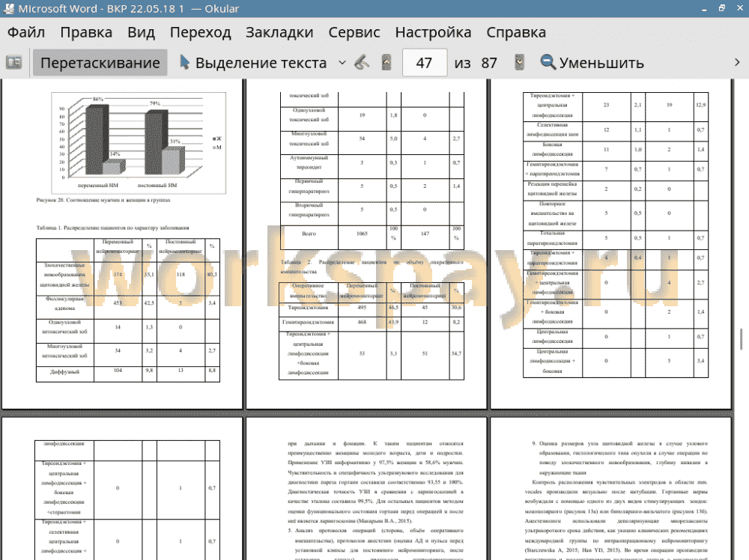Open the Вид menu
Image resolution: width=749 pixels, height=560 pixels.
(x=141, y=32)
